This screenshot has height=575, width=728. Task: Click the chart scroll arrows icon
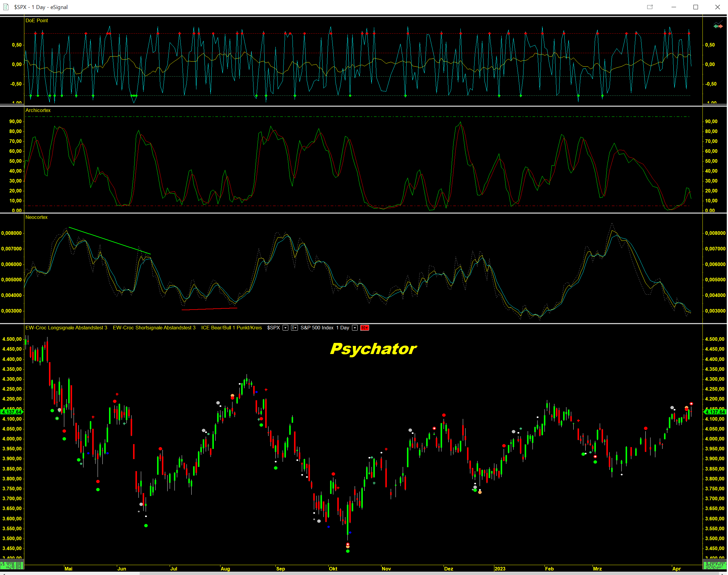point(718,26)
